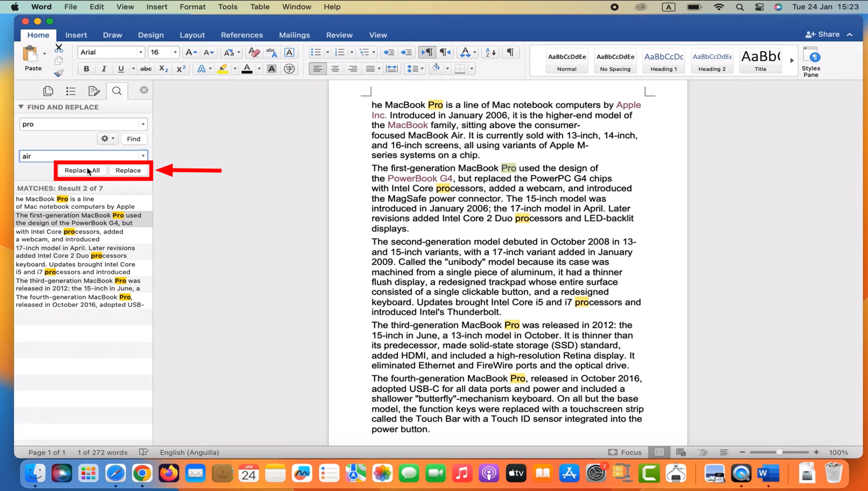Click the Format Painter brush icon

pyautogui.click(x=58, y=73)
